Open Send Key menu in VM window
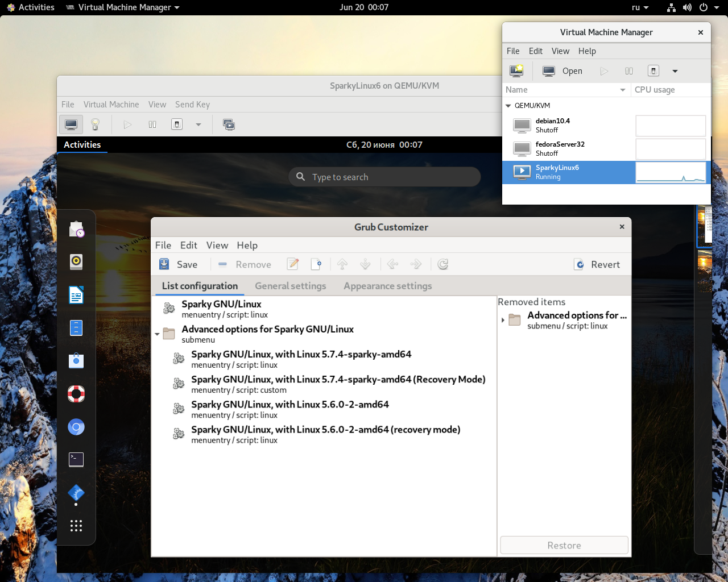The image size is (728, 582). [x=192, y=105]
